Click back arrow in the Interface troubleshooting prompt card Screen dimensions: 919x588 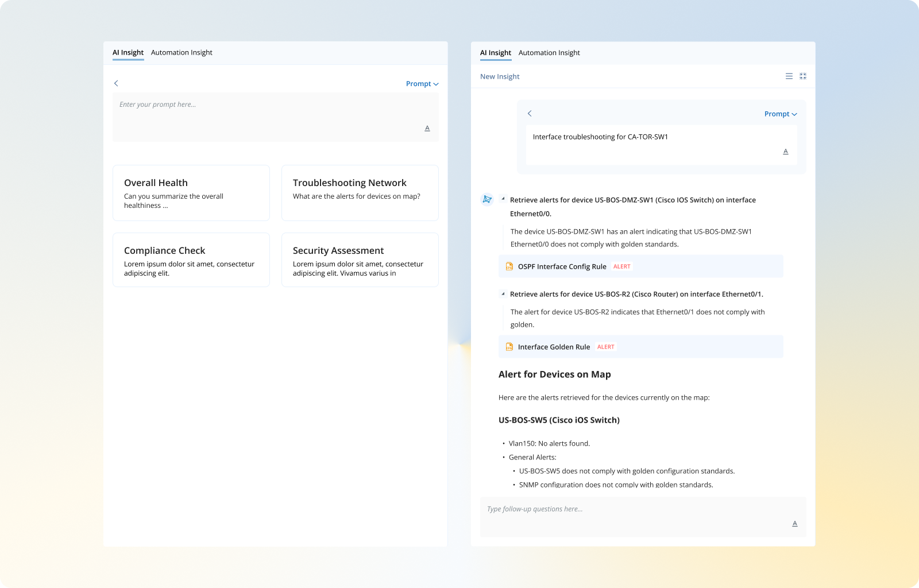[x=530, y=114]
